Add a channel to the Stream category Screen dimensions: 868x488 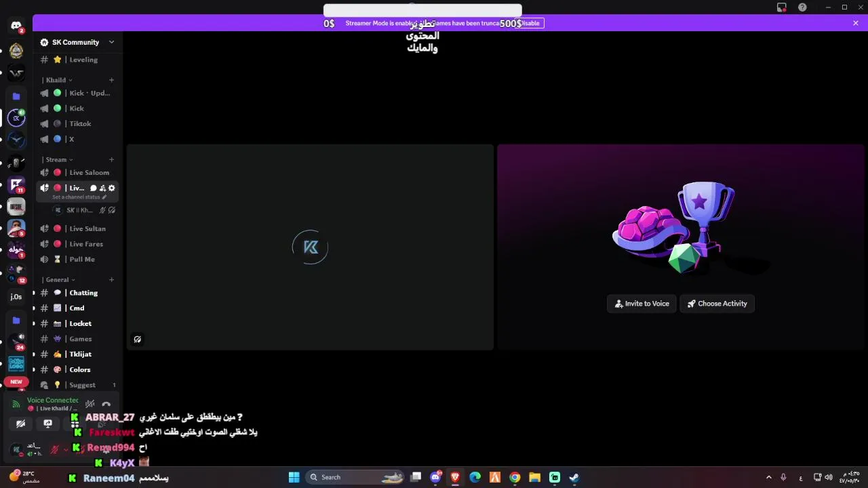click(x=111, y=160)
